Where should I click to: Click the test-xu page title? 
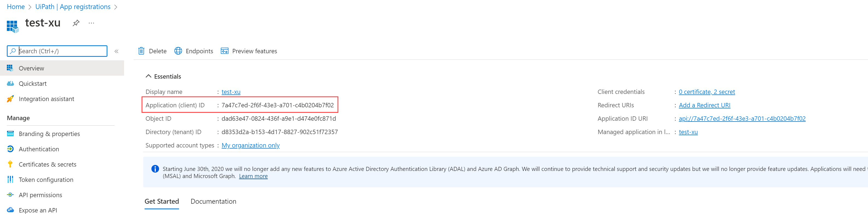point(43,23)
